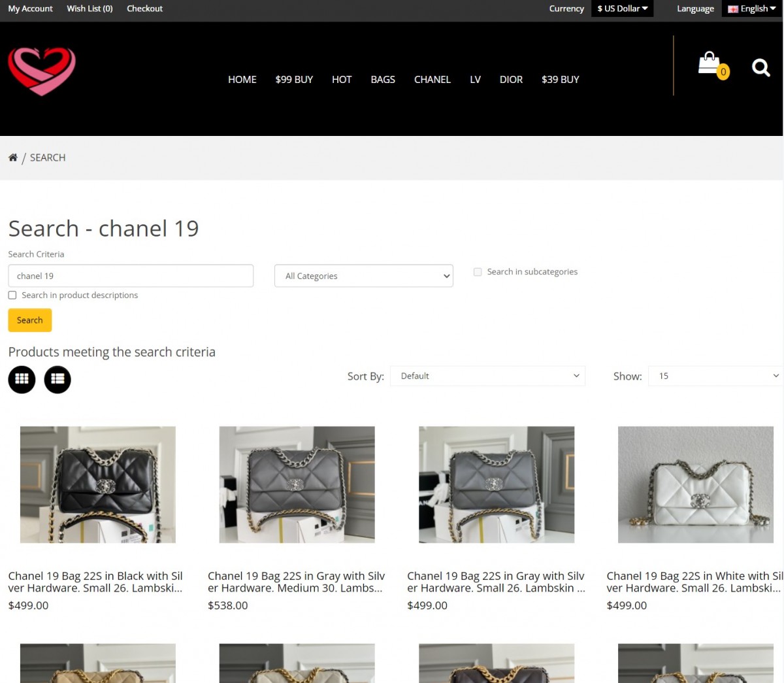784x683 pixels.
Task: Enable search in product descriptions
Action: coord(12,295)
